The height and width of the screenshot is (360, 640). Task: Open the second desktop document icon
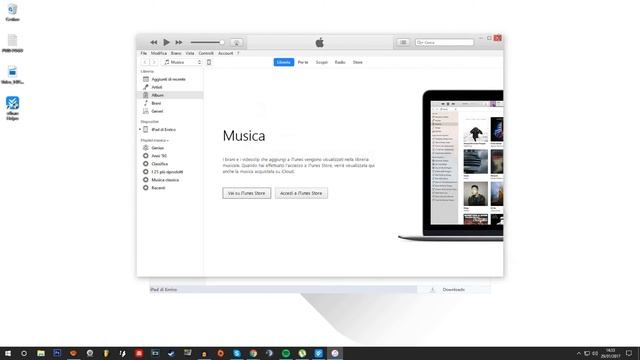coord(12,43)
